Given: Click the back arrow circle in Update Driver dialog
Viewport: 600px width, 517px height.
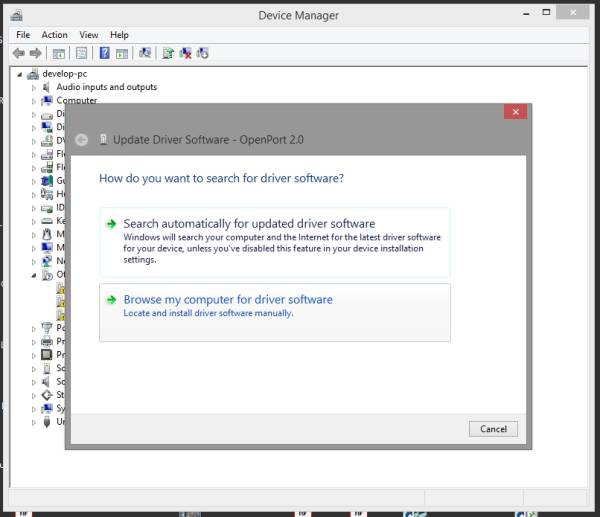Looking at the screenshot, I should pos(81,140).
